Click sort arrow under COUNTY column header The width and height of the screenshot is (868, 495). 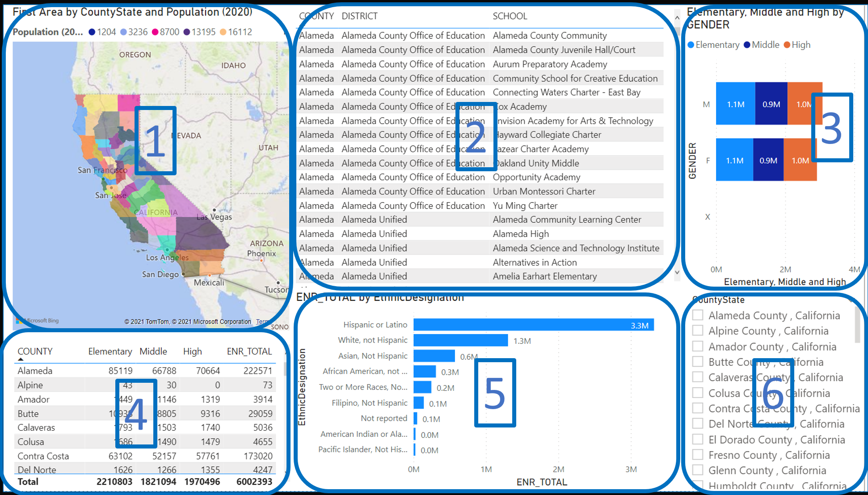coord(21,359)
